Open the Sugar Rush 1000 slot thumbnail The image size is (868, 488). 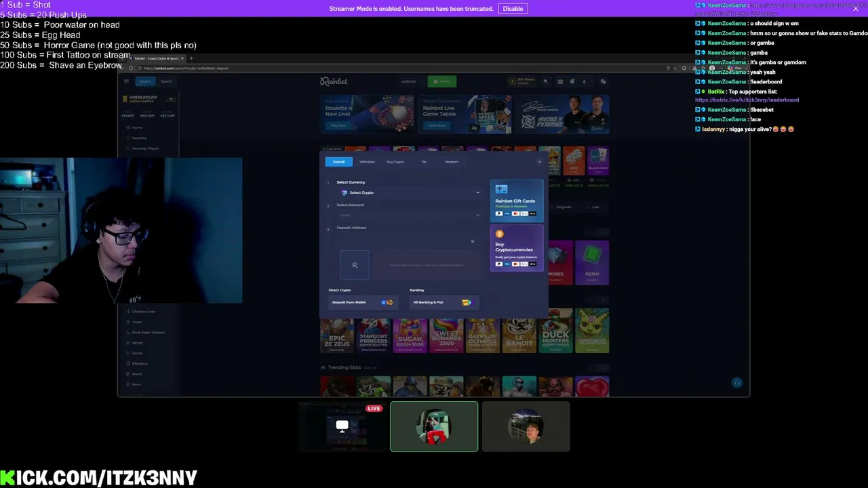click(x=410, y=331)
